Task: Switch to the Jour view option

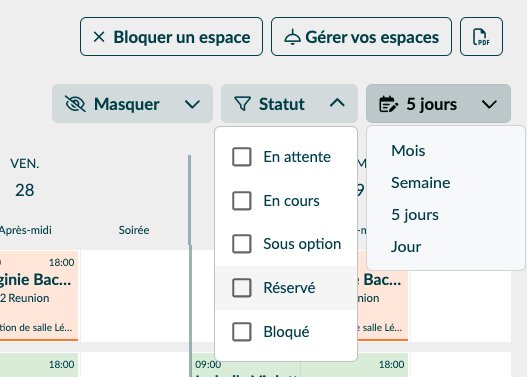Action: [x=406, y=247]
